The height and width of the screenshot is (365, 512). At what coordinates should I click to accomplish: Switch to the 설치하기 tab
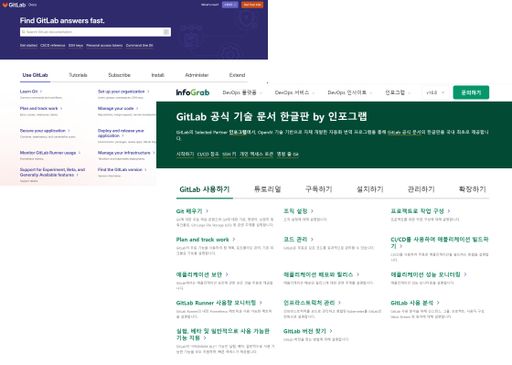click(x=370, y=189)
